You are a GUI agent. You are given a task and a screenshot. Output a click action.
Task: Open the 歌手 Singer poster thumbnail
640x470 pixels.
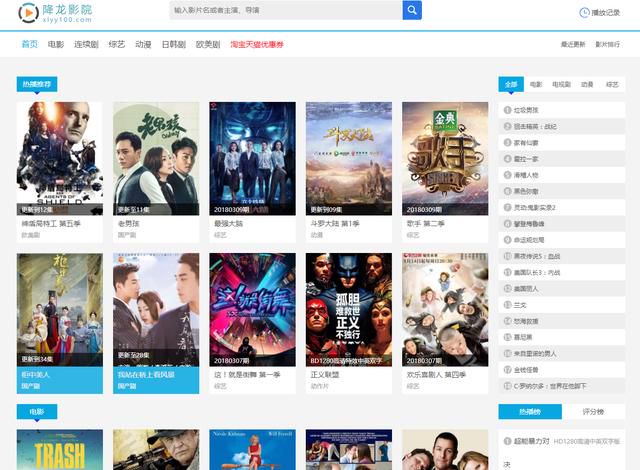click(445, 158)
